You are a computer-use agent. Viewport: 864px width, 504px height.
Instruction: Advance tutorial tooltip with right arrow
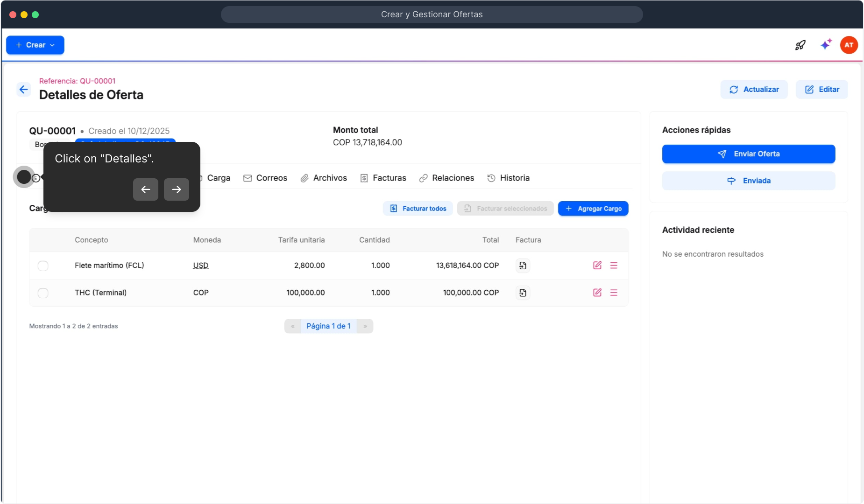click(x=176, y=189)
